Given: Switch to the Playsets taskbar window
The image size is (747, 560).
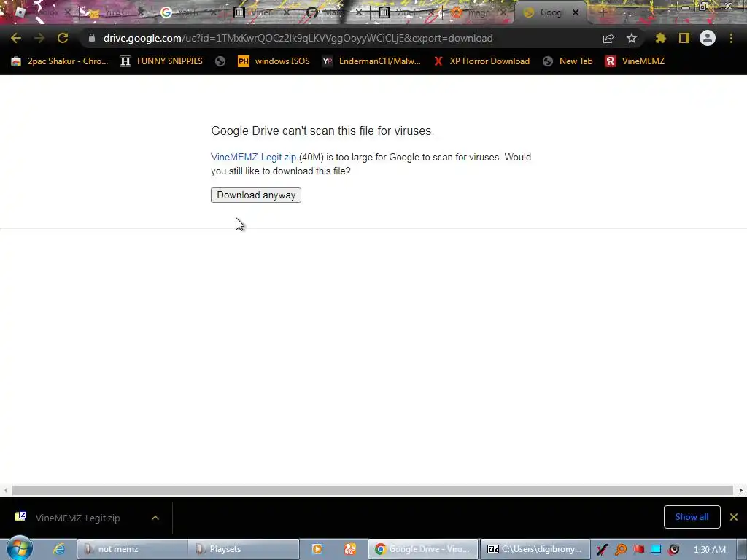Looking at the screenshot, I should coord(244,549).
